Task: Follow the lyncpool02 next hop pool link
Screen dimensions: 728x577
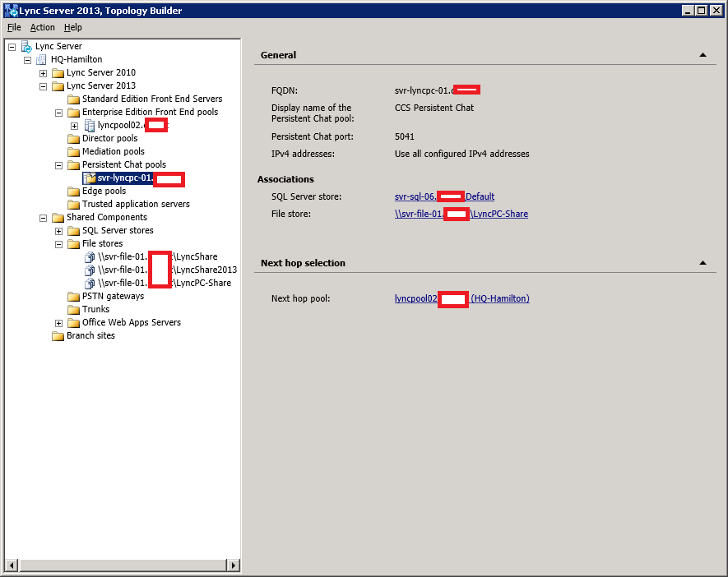Action: tap(462, 298)
